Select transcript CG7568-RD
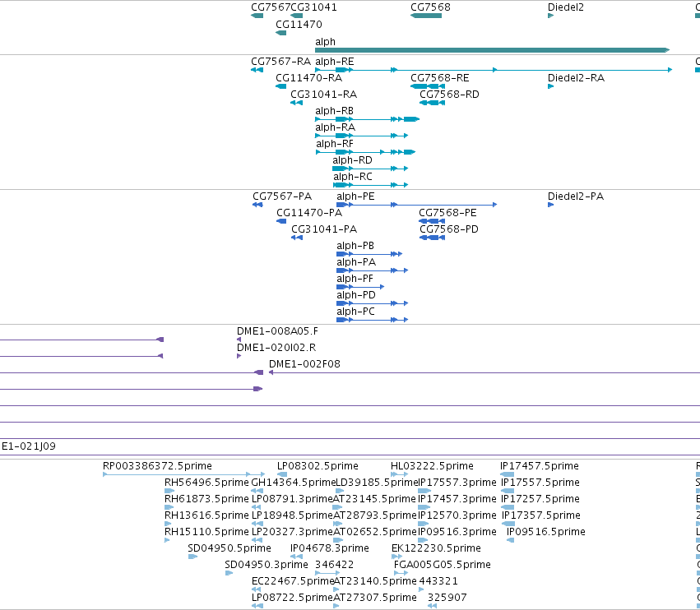The image size is (700, 610). pos(432,103)
